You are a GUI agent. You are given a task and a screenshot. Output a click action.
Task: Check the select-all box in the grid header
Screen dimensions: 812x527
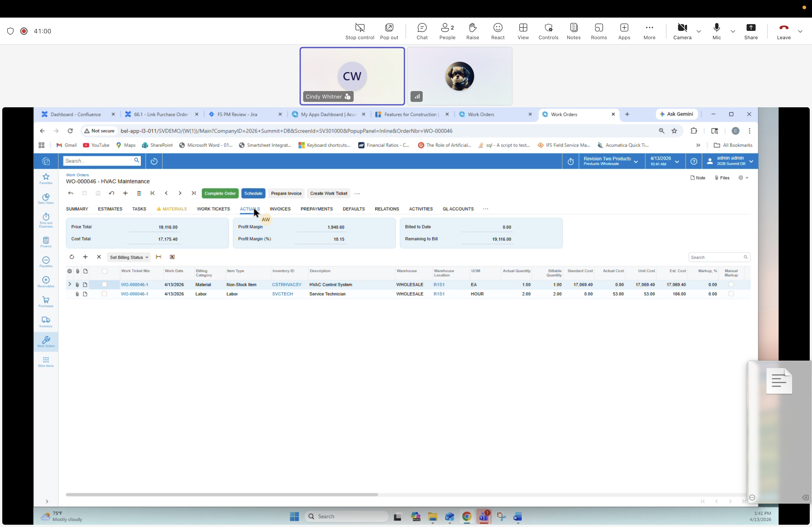tap(104, 271)
